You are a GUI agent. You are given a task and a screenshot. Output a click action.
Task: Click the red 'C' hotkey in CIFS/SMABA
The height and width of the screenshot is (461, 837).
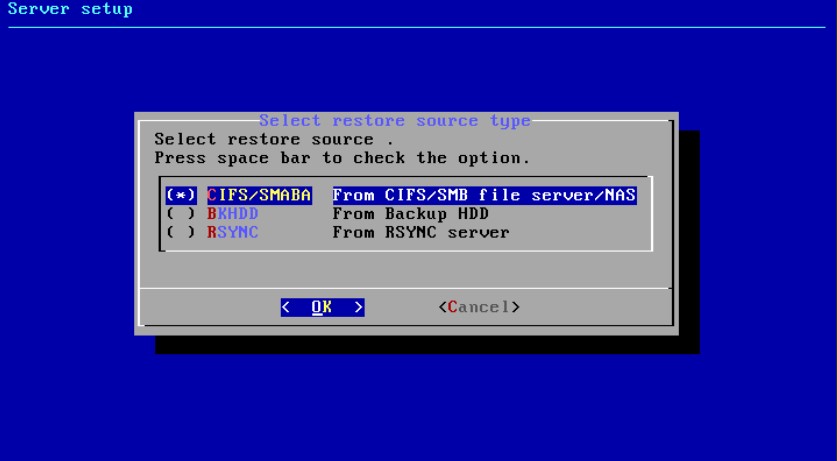(x=212, y=195)
